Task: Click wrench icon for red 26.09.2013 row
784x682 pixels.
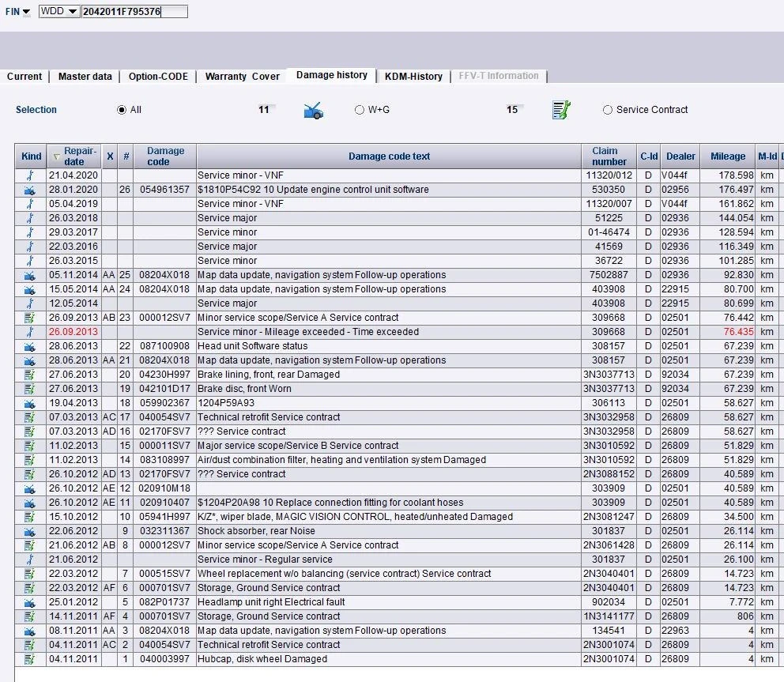Action: (x=30, y=331)
